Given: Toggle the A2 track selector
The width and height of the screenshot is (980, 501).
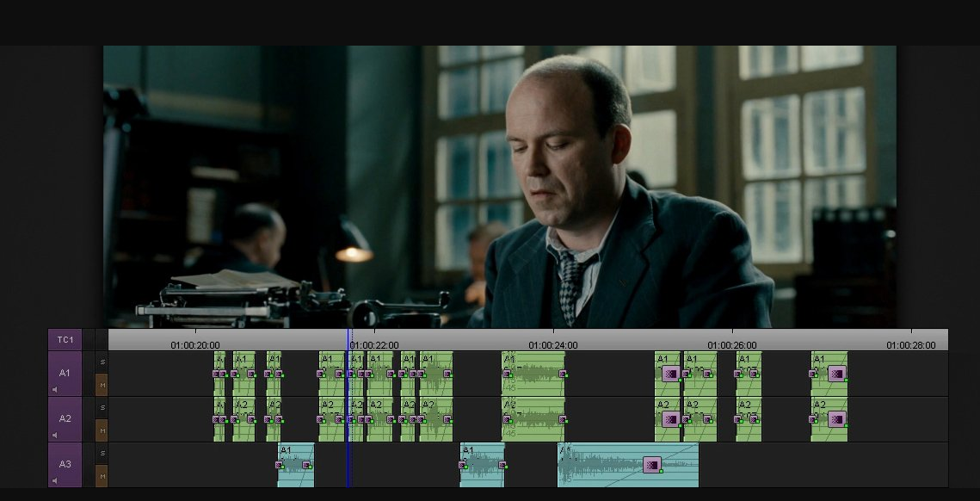Looking at the screenshot, I should tap(65, 419).
